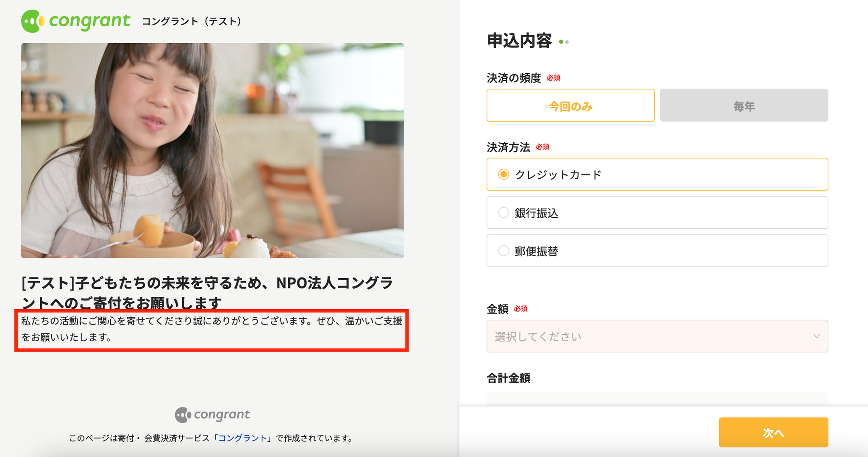The image size is (868, 457).
Task: Click the 決済の頻度 label
Action: (514, 78)
